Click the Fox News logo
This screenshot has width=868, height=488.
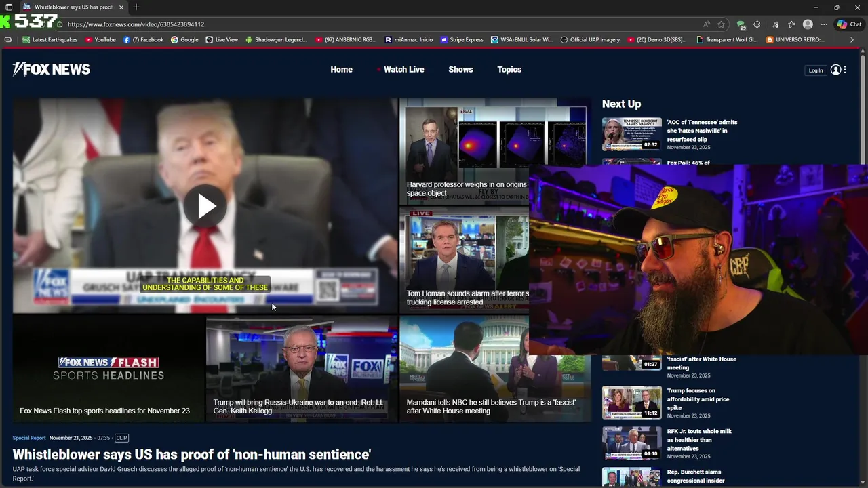52,69
